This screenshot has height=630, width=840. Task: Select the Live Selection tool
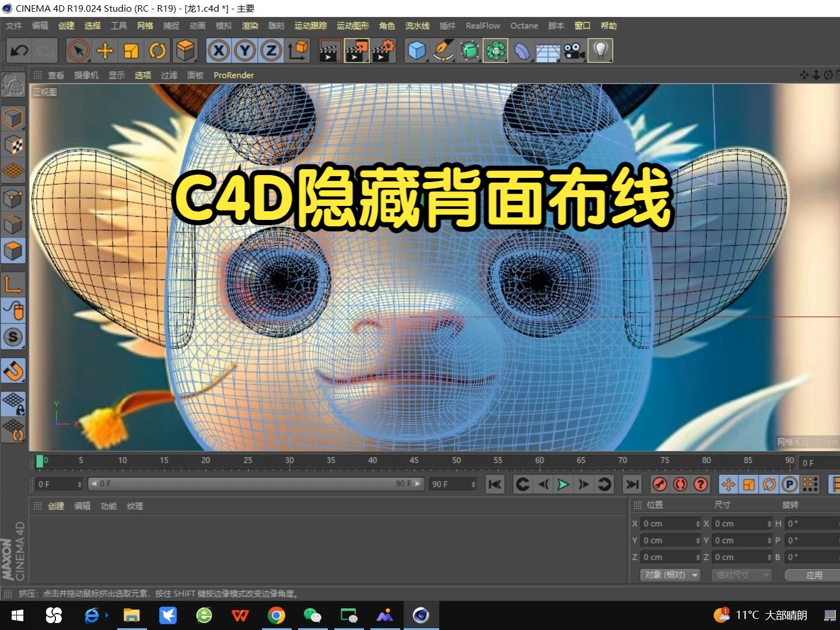coord(78,51)
